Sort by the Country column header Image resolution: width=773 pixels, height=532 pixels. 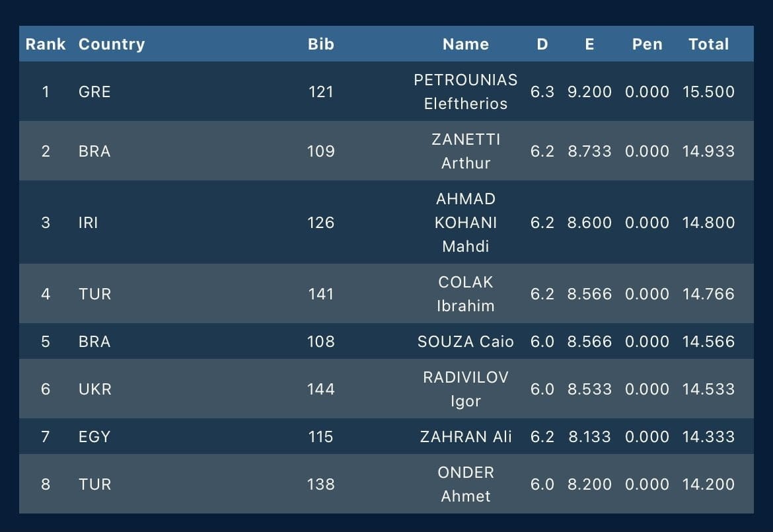[111, 44]
